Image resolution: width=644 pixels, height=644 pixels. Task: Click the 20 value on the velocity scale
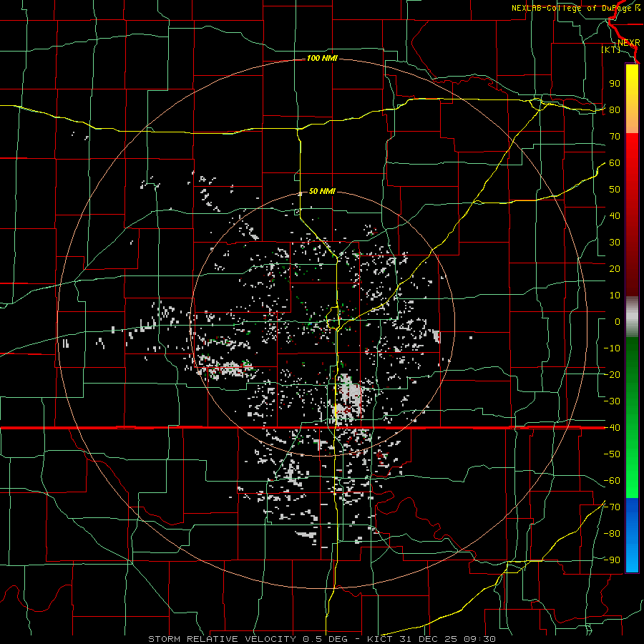click(615, 268)
